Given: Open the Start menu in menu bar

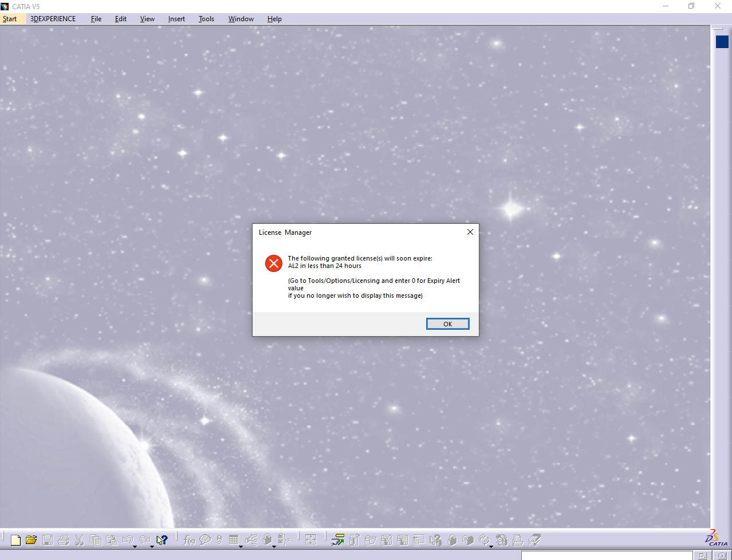Looking at the screenshot, I should (10, 19).
